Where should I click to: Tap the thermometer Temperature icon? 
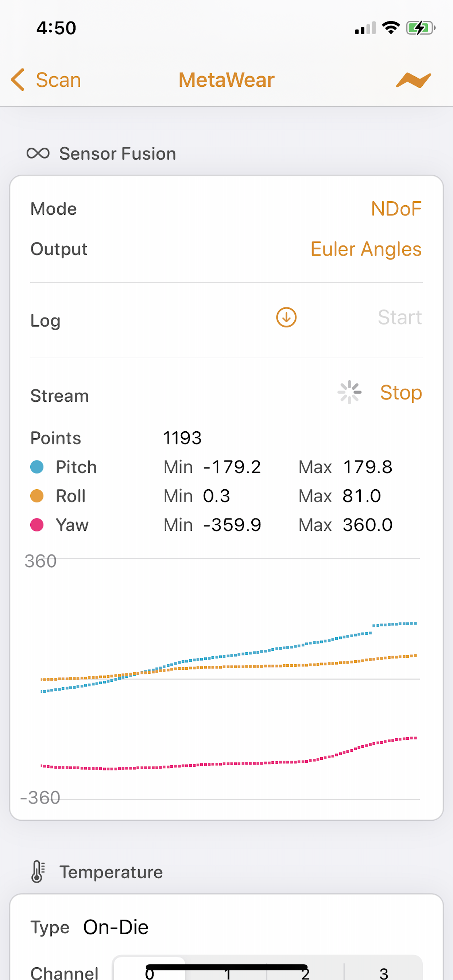tap(38, 872)
